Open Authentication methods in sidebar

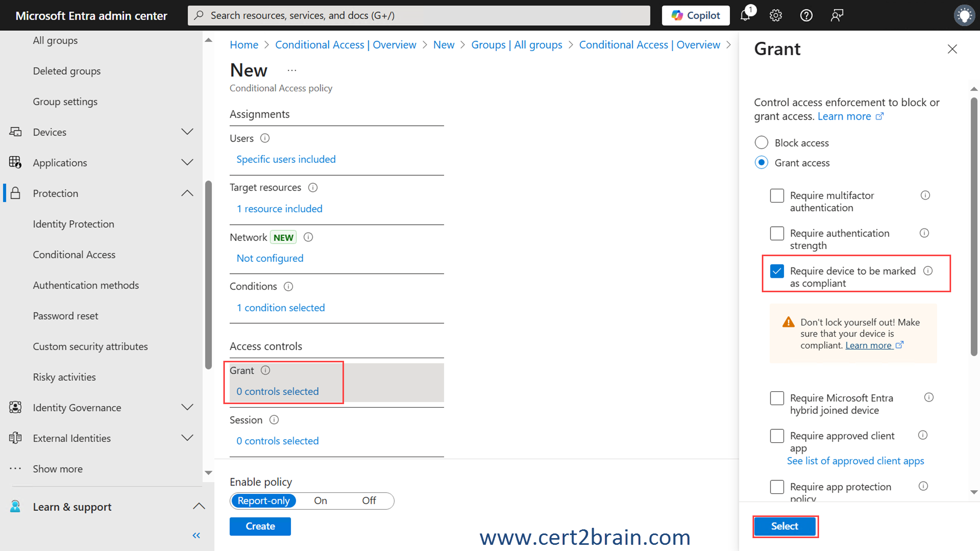point(86,285)
